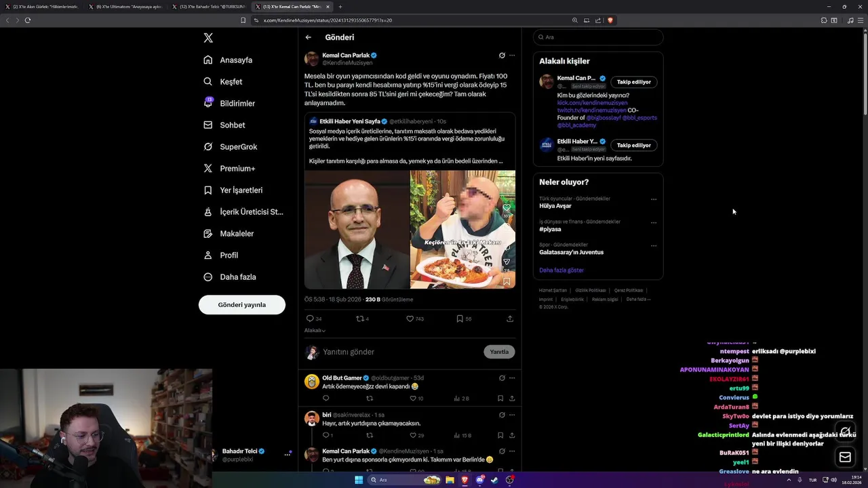Open Anasayfa from the X sidebar
Screen dimensions: 868x488
point(228,60)
